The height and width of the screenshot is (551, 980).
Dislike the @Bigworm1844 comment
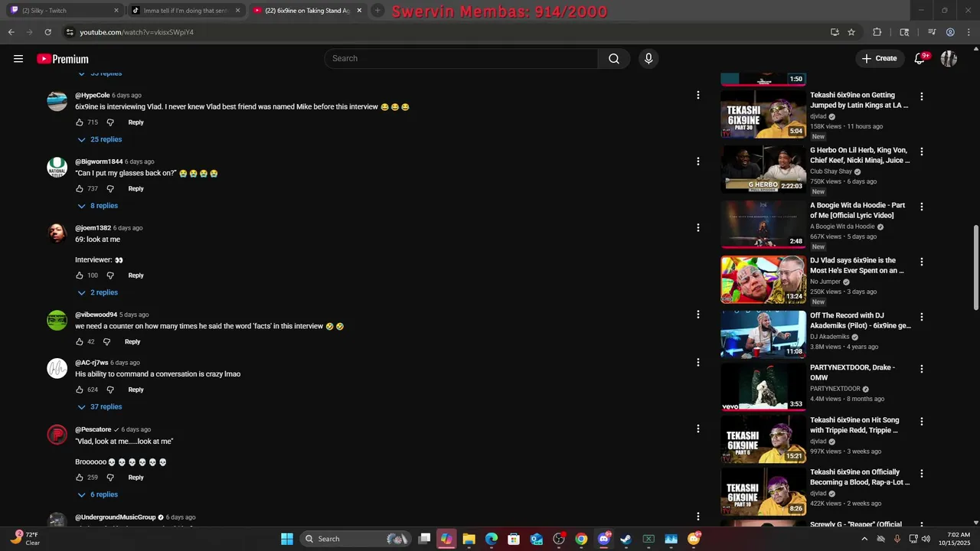[x=110, y=189]
